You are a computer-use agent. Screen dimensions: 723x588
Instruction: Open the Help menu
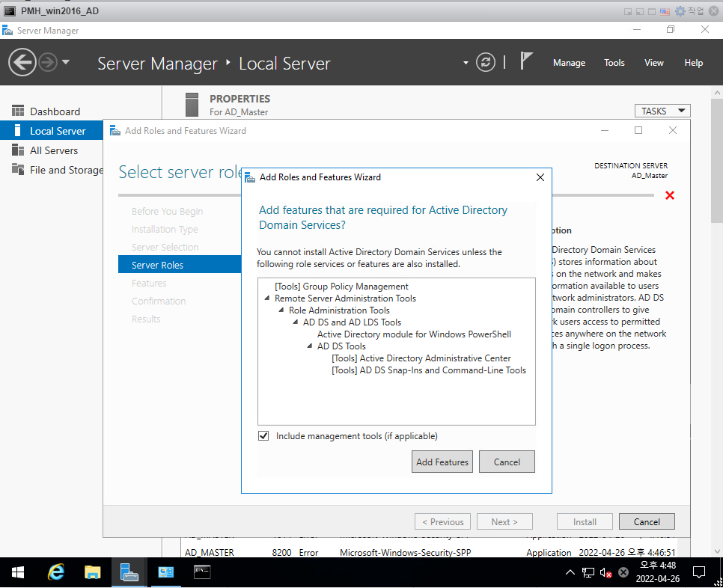(693, 63)
